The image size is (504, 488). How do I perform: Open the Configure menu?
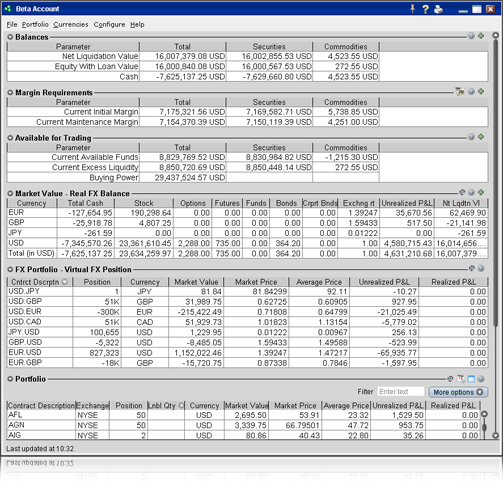109,24
